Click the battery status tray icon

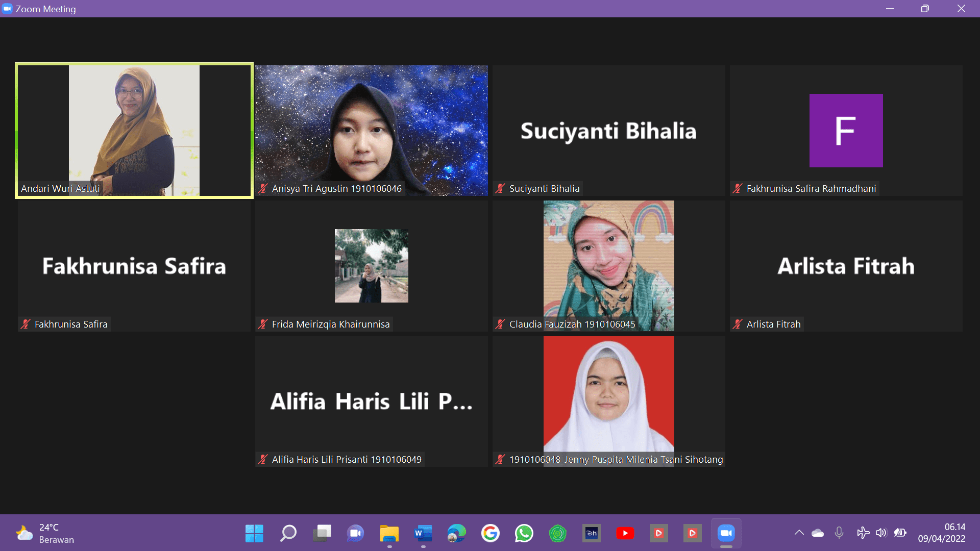coord(900,533)
